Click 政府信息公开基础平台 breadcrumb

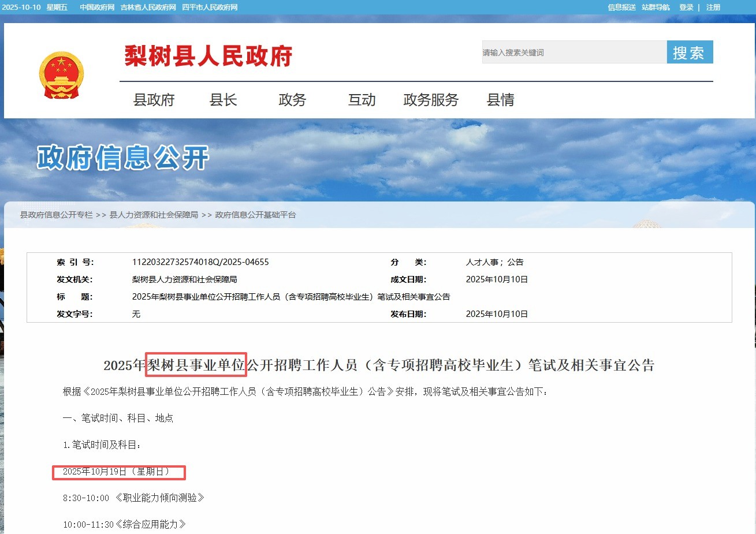click(255, 215)
